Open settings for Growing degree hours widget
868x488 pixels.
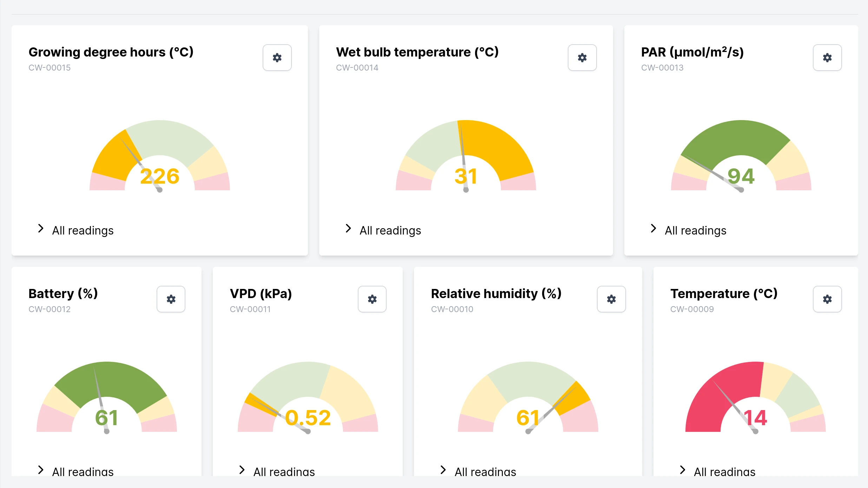pyautogui.click(x=277, y=58)
